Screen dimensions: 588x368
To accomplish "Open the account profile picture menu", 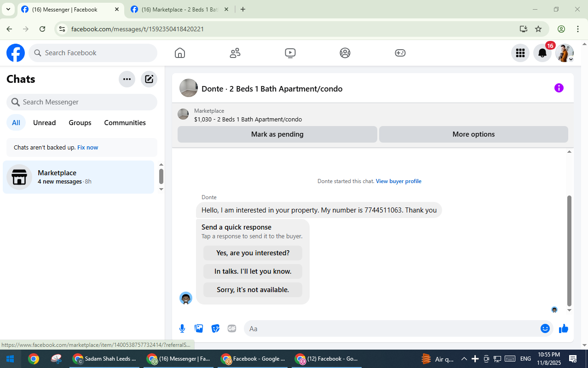I will coord(565,53).
